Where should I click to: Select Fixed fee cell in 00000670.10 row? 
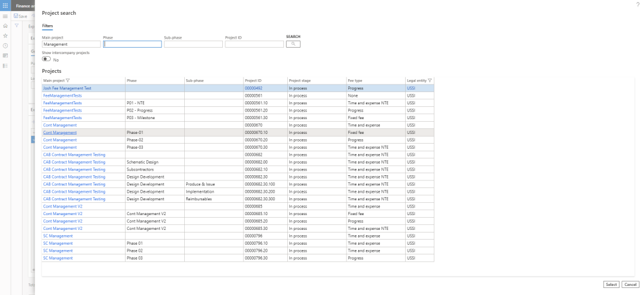(375, 133)
